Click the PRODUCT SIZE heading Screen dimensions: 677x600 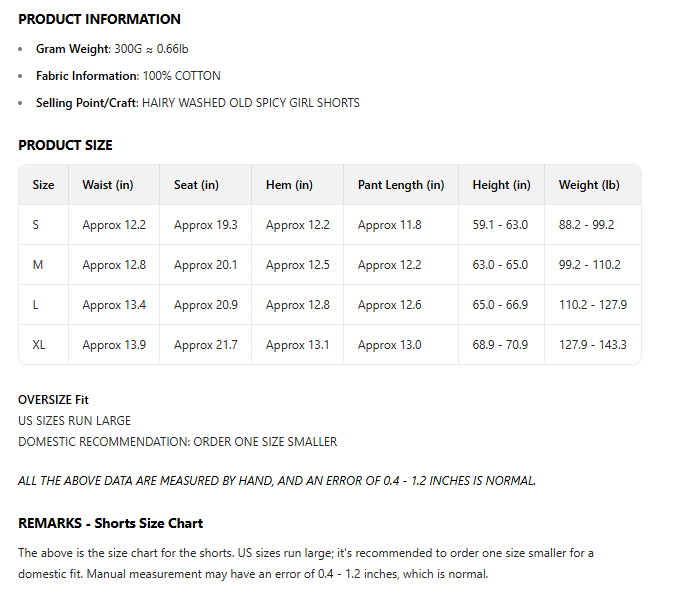click(65, 145)
